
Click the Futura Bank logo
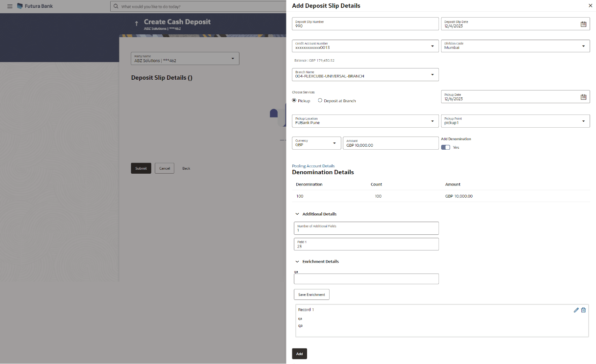[35, 6]
